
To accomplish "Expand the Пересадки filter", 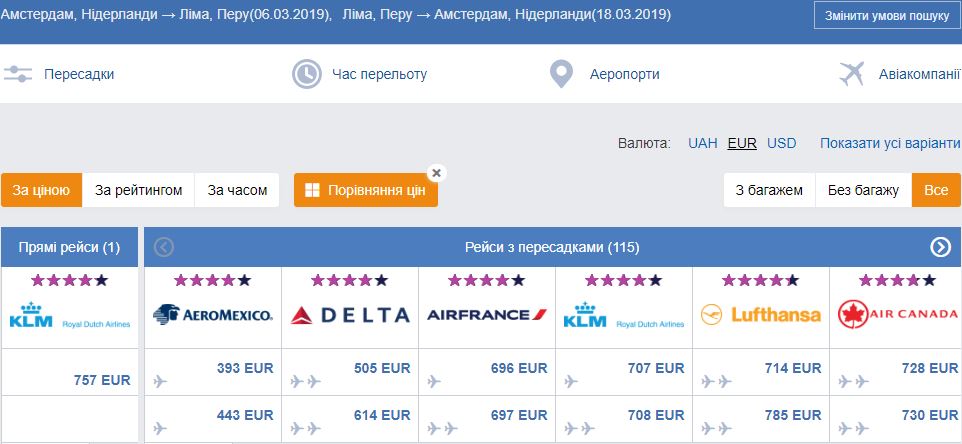I will pos(79,74).
